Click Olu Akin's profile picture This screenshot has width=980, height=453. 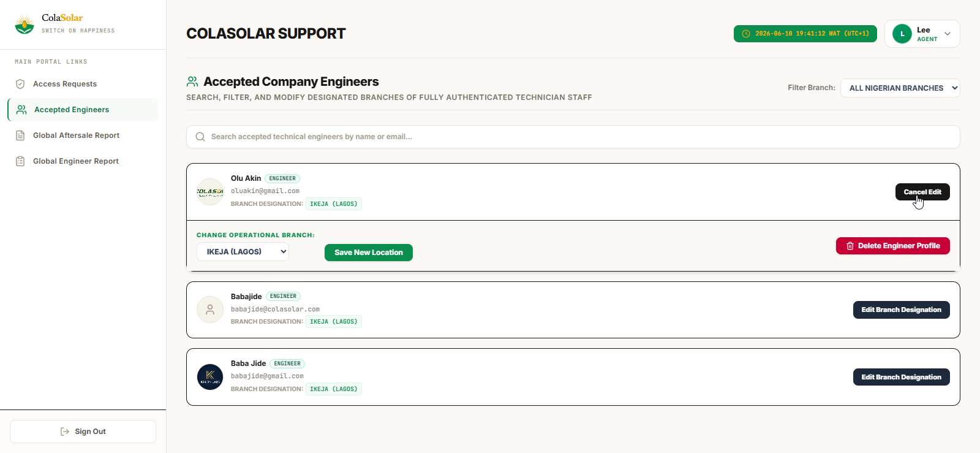pos(210,192)
